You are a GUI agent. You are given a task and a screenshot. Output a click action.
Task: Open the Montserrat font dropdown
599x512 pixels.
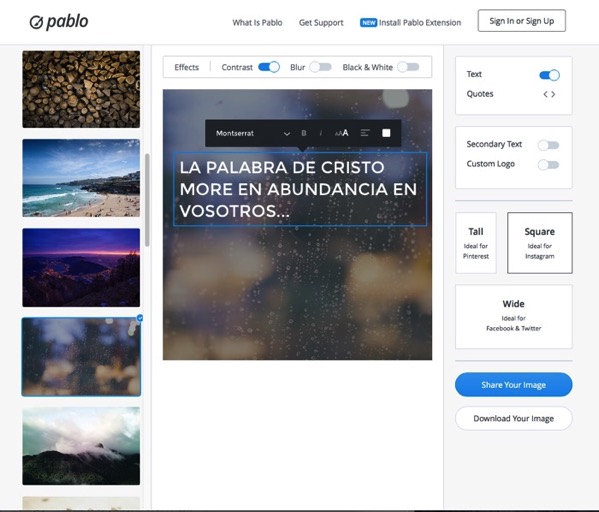pos(253,133)
